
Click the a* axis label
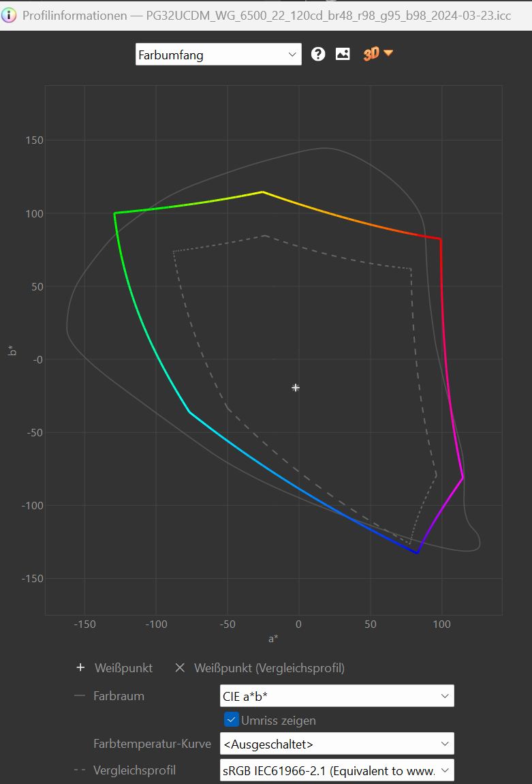point(273,639)
